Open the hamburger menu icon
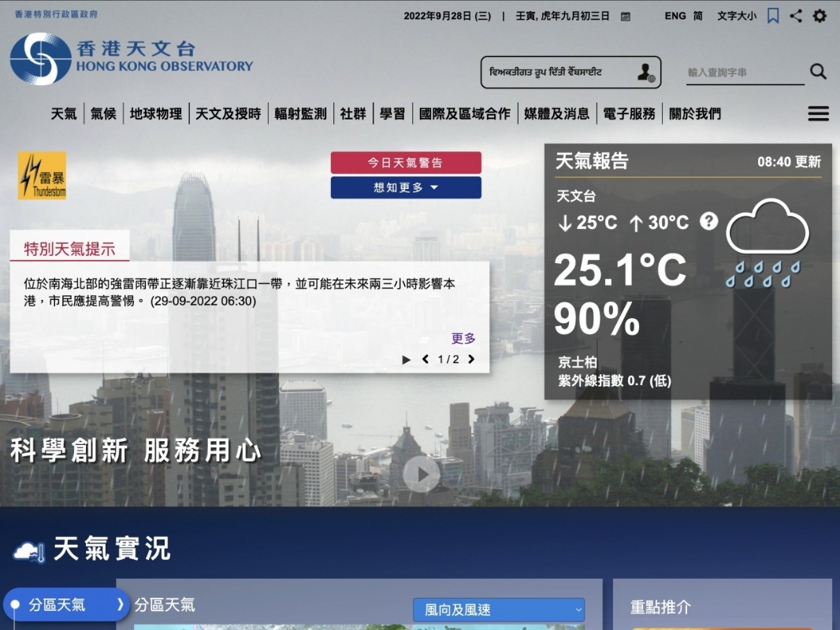Viewport: 840px width, 630px height. 818,114
